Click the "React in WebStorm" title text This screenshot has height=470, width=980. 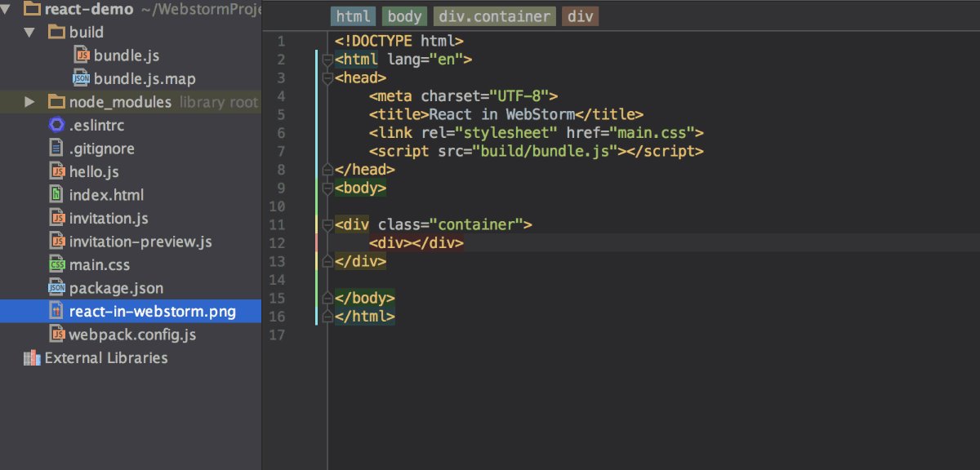click(501, 114)
